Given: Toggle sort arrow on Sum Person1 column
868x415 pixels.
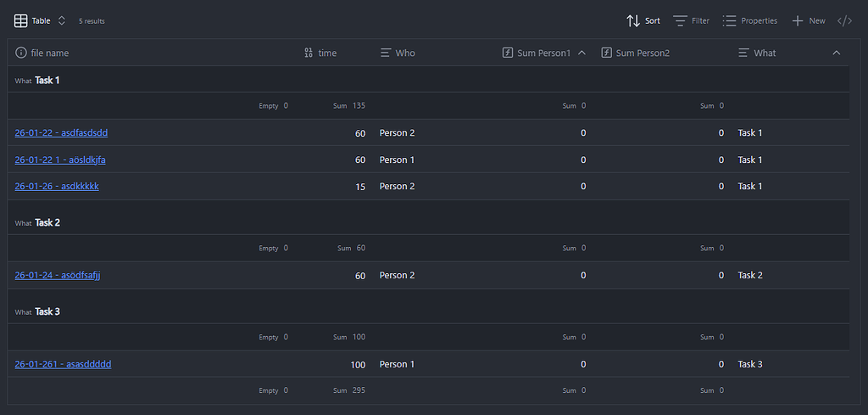Looking at the screenshot, I should click(x=581, y=53).
